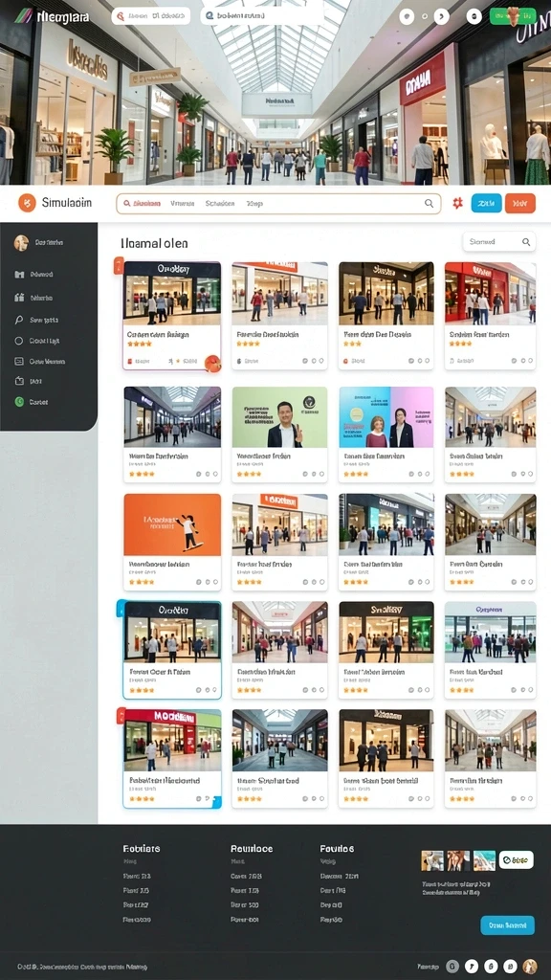Viewport: 551px width, 980px height.
Task: Click the round avatar icon in the footer's bottom-right
Action: pos(530,966)
